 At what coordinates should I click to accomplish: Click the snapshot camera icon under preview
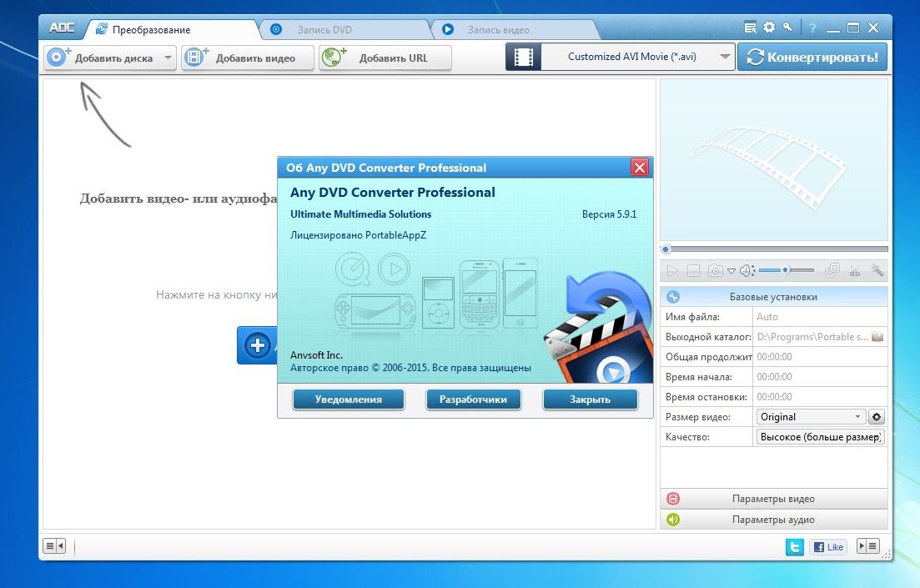pyautogui.click(x=716, y=270)
